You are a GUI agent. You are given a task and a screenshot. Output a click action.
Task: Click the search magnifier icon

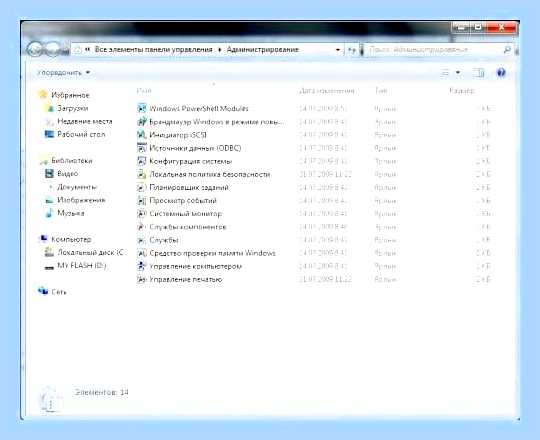(507, 50)
